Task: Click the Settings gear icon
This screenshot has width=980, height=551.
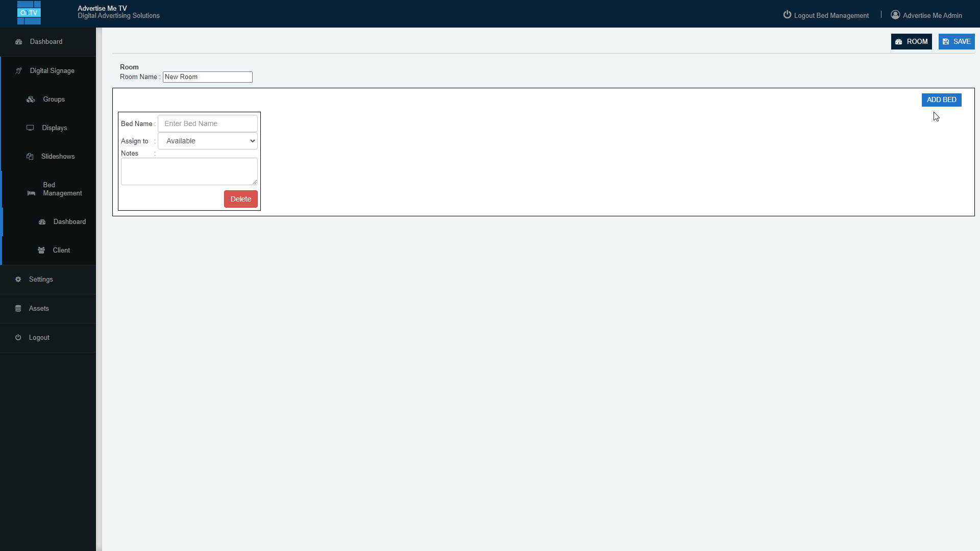Action: [18, 280]
